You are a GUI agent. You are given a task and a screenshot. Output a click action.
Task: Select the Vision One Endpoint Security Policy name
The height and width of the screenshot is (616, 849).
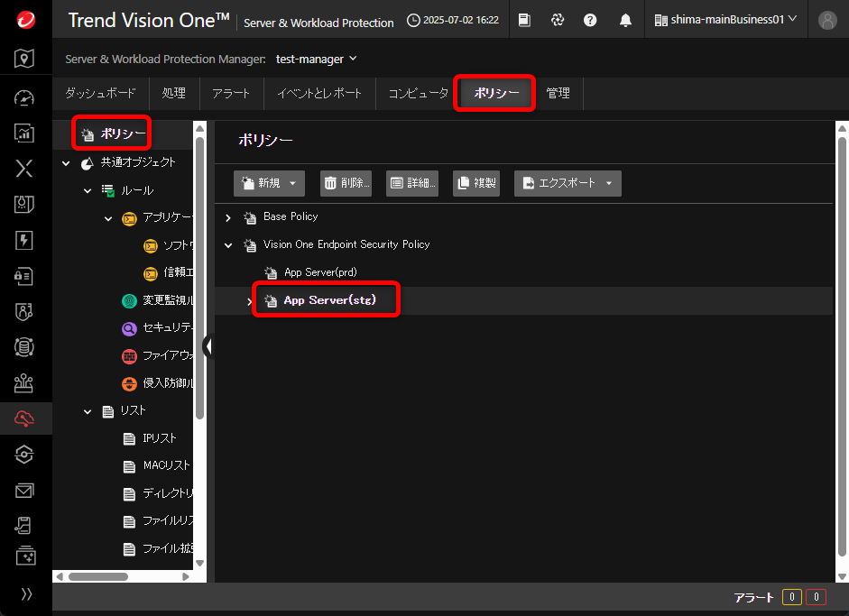point(346,244)
